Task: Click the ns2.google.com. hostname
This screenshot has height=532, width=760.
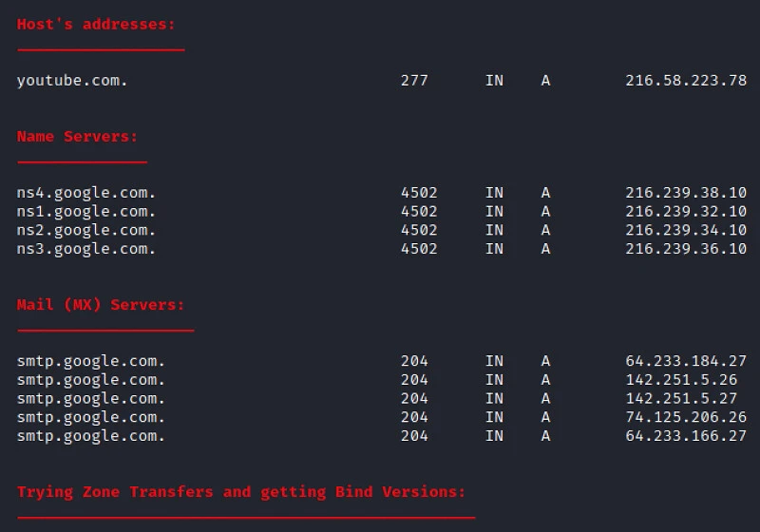Action: click(x=86, y=230)
